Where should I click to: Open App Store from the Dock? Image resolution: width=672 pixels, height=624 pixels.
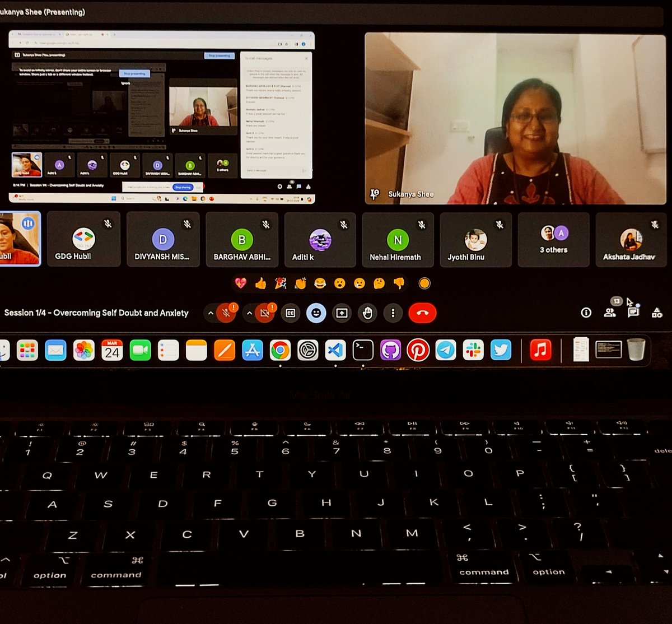click(253, 351)
